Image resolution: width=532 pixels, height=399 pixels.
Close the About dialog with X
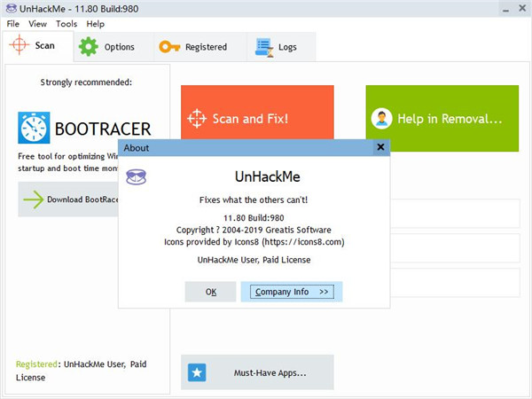[380, 147]
